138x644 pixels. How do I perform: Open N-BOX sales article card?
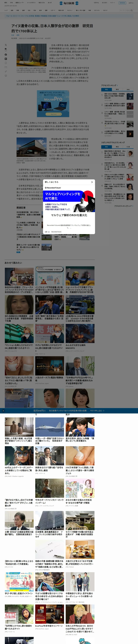tap(80, 309)
